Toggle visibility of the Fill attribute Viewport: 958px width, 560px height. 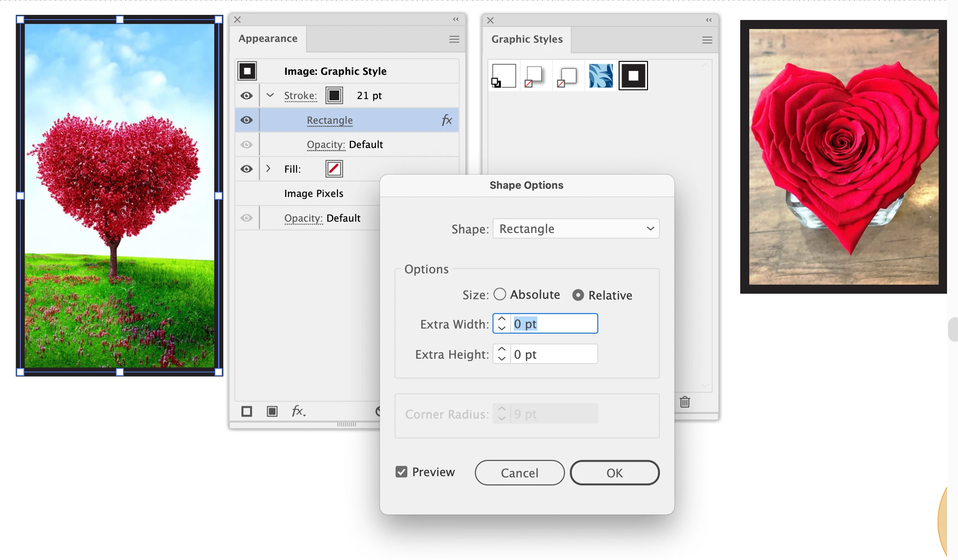(x=246, y=169)
